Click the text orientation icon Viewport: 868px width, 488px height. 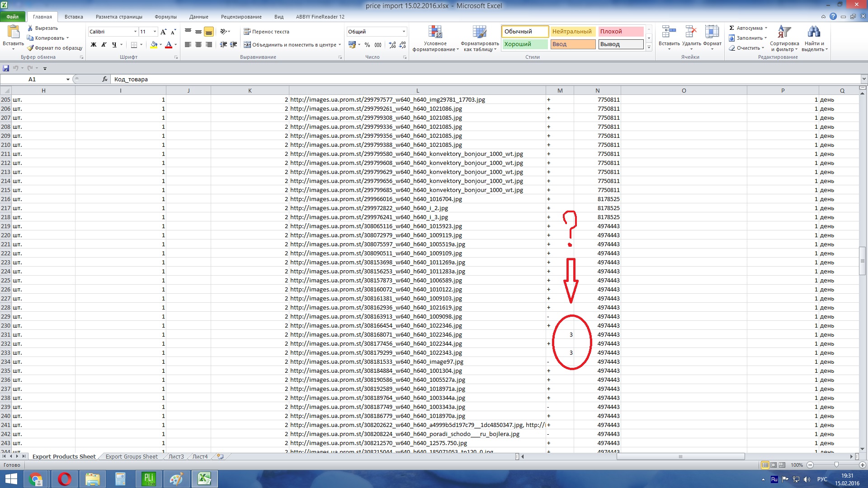(x=223, y=32)
